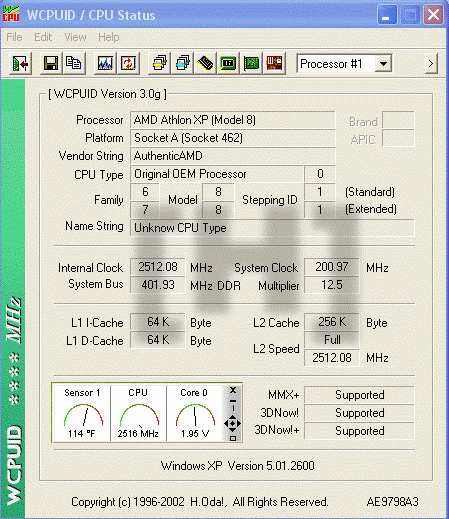Click the extended Family value 7
Screen dimensions: 449x519
point(145,210)
